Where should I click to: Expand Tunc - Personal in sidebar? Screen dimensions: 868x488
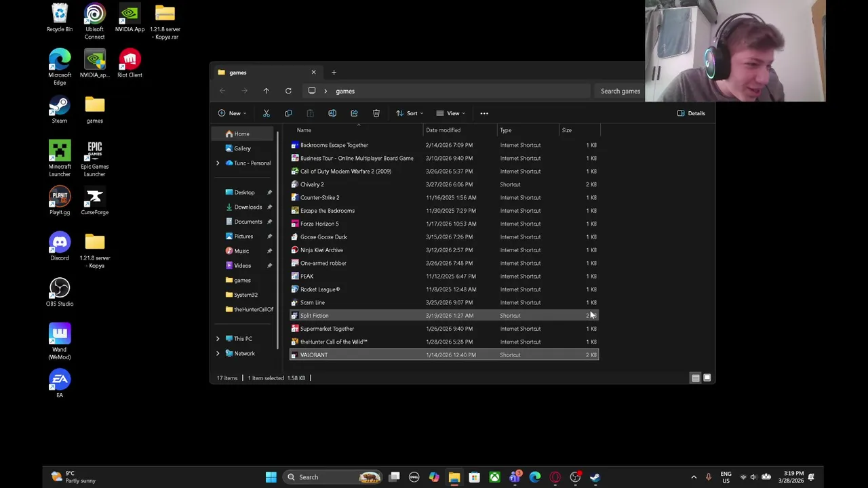218,163
